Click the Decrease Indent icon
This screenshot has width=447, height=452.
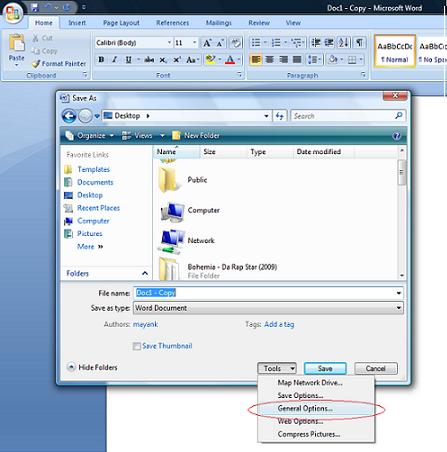pos(316,42)
